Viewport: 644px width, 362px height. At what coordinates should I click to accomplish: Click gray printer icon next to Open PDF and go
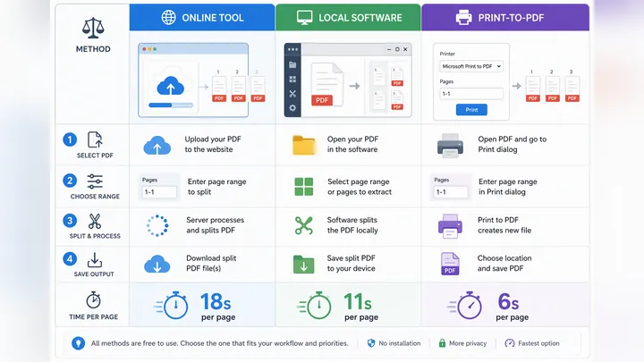coord(450,146)
